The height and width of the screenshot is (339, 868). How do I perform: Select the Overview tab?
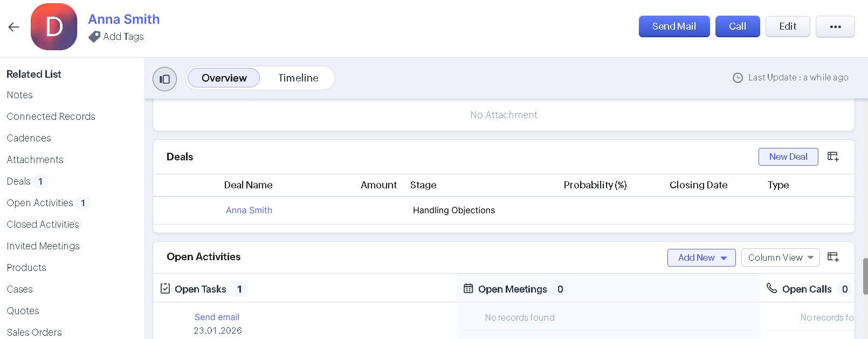pos(224,78)
